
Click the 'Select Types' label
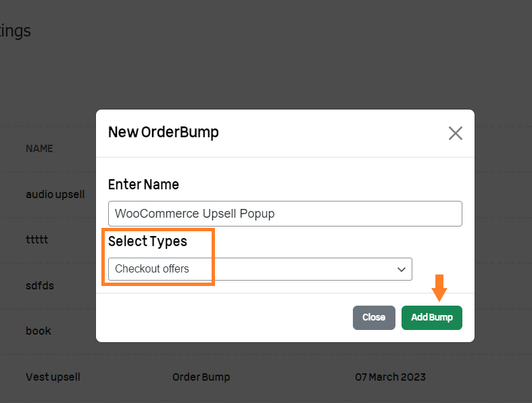(147, 241)
